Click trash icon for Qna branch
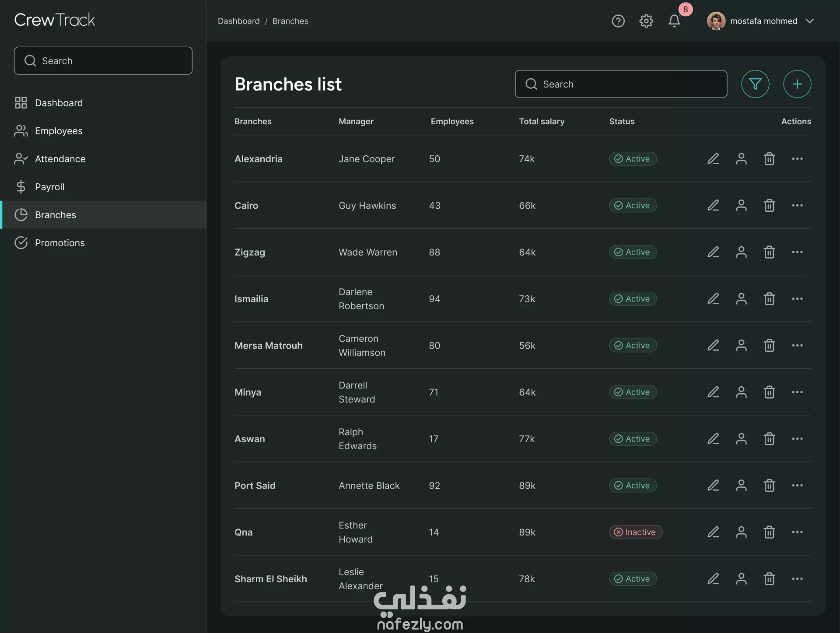 tap(769, 532)
